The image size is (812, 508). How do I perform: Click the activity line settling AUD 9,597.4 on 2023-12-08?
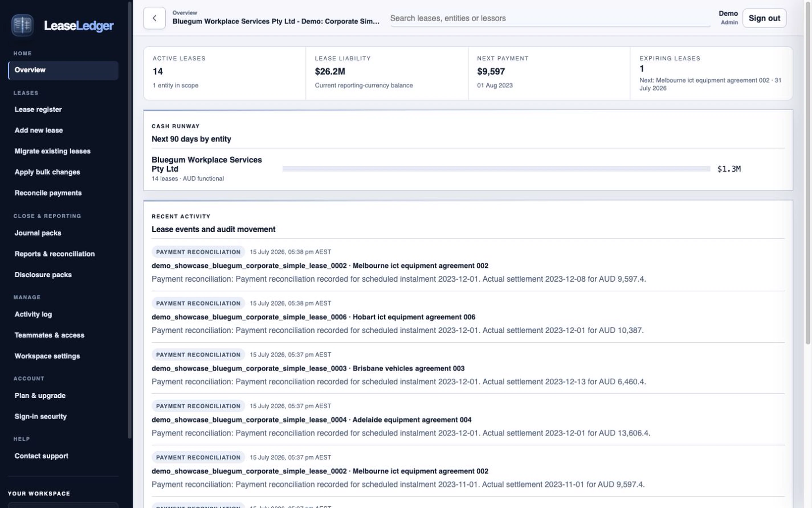[399, 279]
